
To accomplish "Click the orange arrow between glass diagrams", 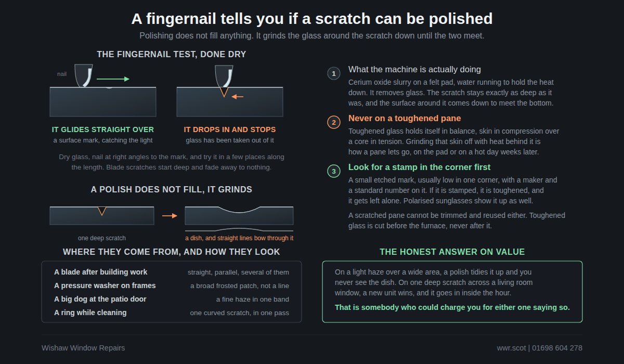I will point(170,215).
